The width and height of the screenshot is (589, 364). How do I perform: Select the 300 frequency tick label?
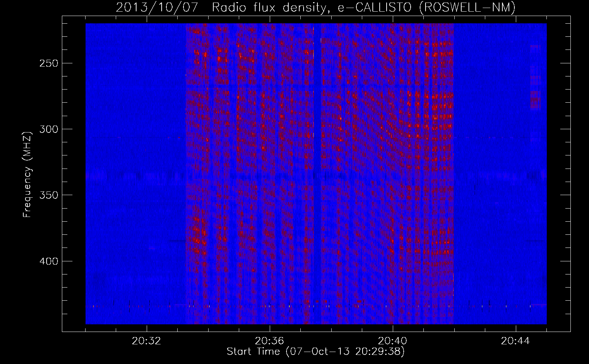click(49, 129)
